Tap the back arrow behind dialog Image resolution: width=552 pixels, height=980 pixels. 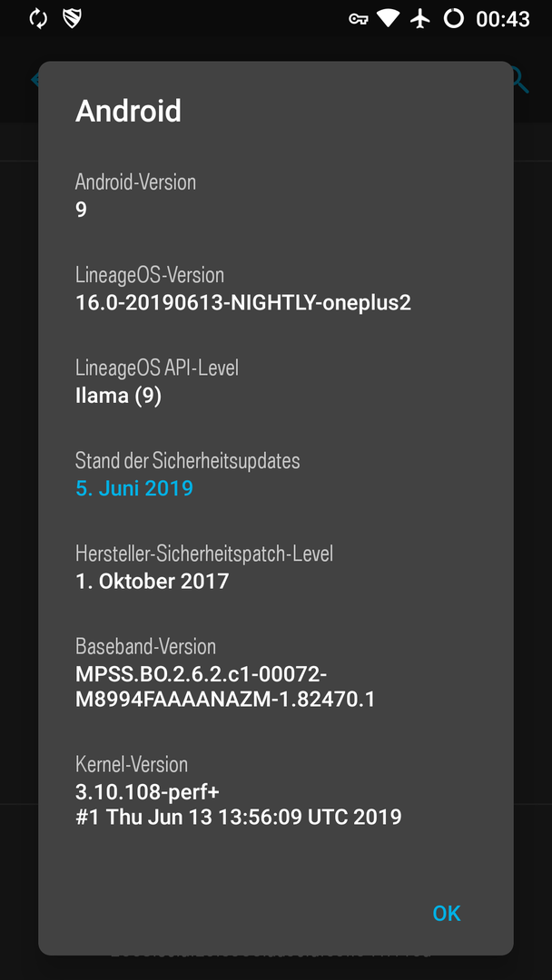(34, 79)
